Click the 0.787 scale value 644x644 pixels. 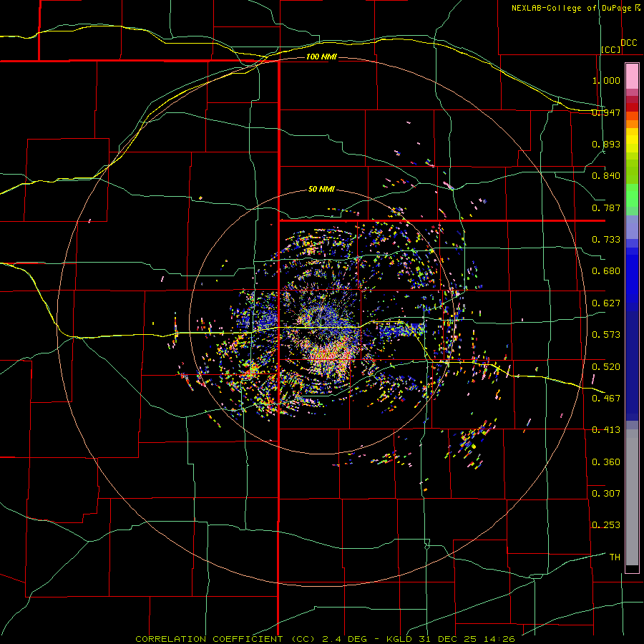coord(606,208)
